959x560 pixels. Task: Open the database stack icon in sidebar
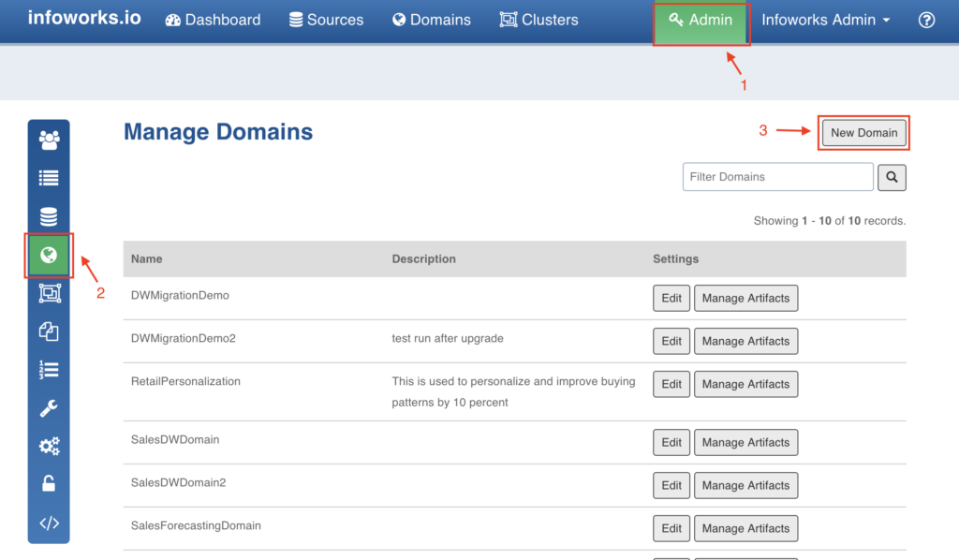49,216
